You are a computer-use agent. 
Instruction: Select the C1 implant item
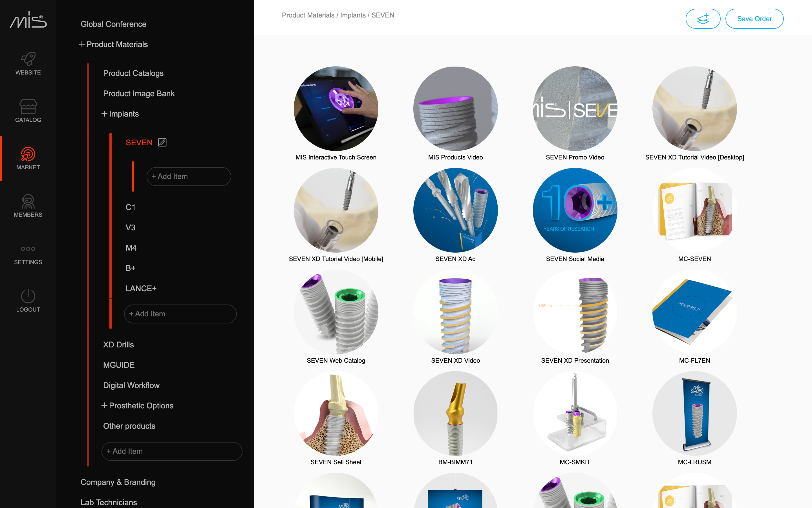click(130, 207)
